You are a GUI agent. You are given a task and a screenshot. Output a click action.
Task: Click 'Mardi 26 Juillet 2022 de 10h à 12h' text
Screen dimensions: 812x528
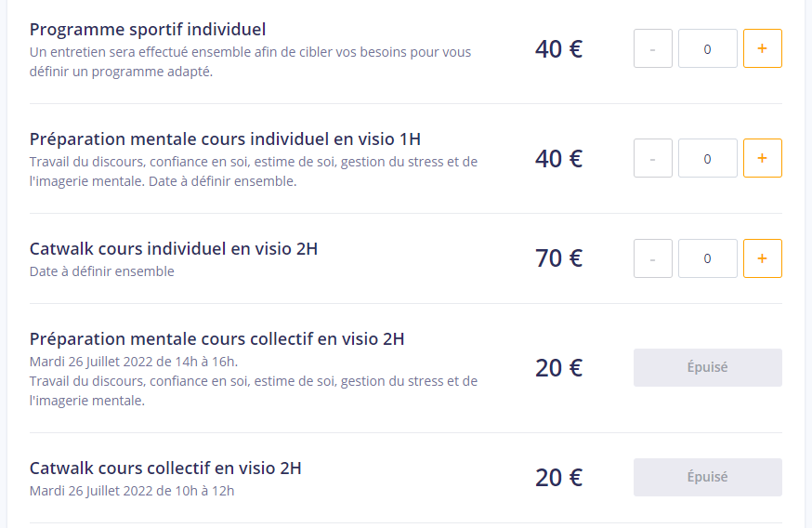tap(132, 490)
